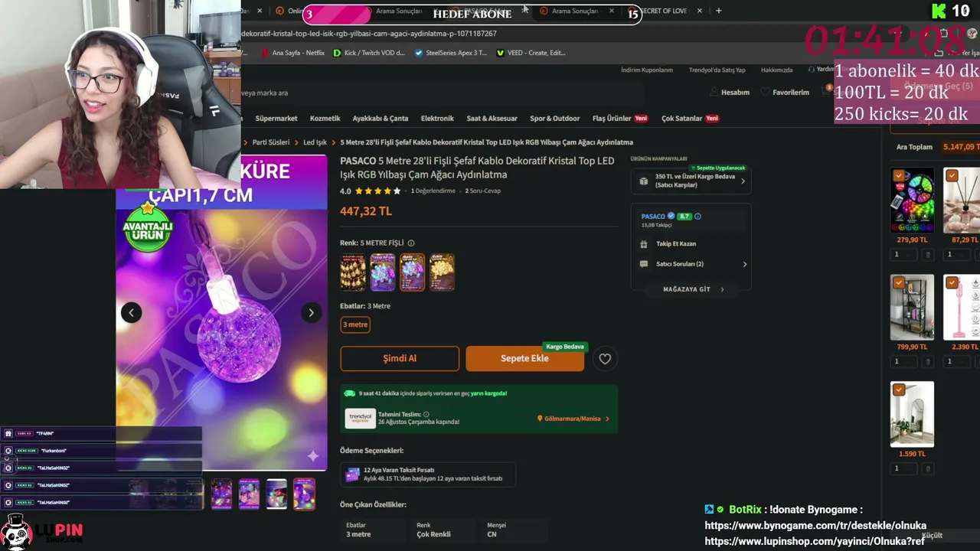Click the info icon beside Tahmini Teslim

click(x=426, y=415)
